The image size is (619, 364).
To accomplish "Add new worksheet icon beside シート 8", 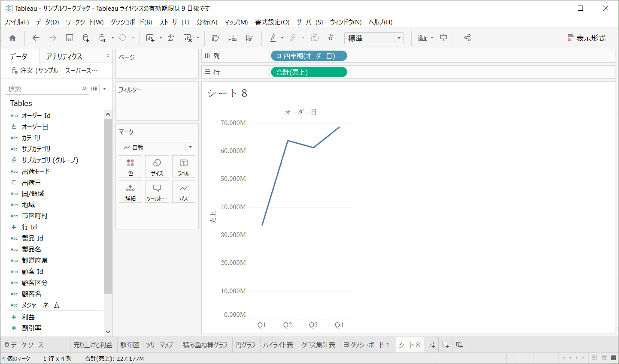I will (432, 345).
